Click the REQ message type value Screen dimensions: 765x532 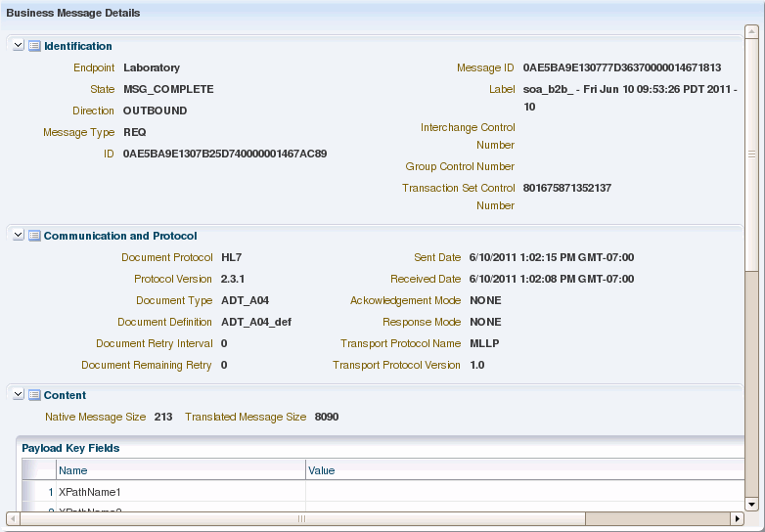134,132
